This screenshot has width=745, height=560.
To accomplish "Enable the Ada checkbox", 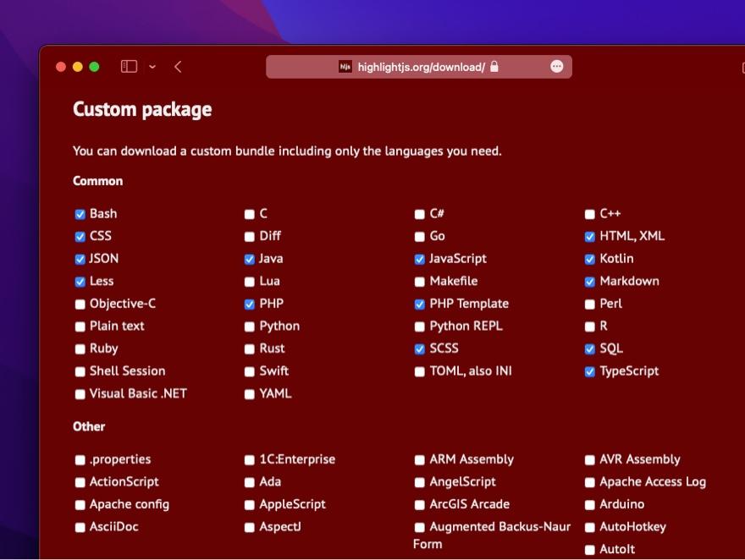I will pos(250,483).
